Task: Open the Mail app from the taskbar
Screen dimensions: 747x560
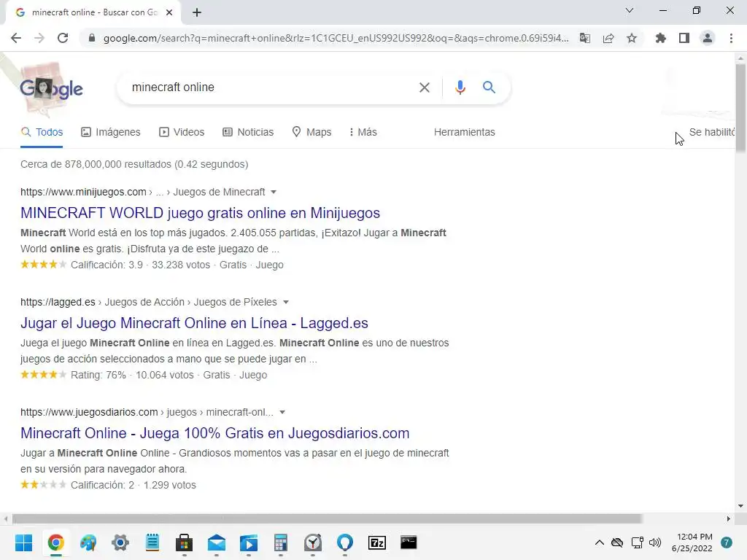Action: coord(217,542)
